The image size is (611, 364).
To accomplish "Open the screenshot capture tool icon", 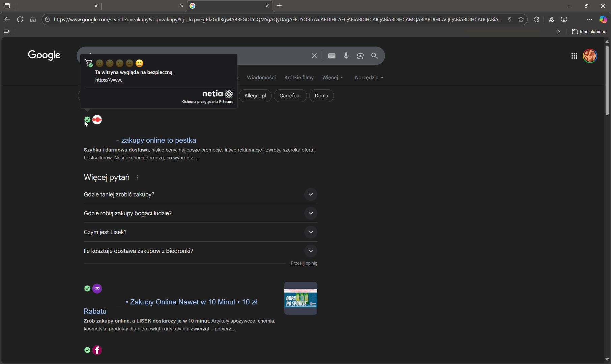I will click(x=564, y=20).
